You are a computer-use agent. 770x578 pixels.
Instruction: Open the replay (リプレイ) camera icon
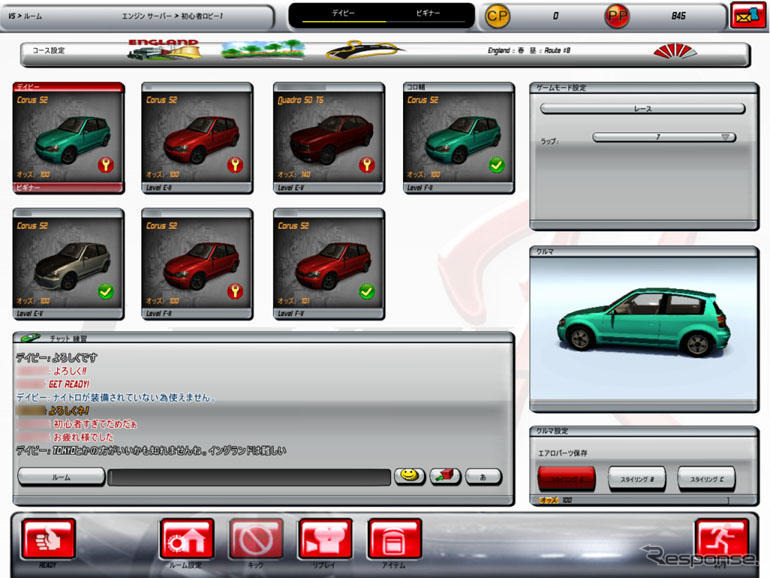click(325, 539)
